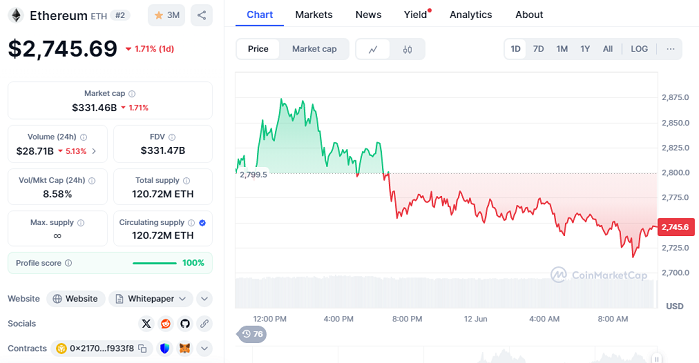Click Circulating supply info icon
Screen dimensions: 699x363
tap(191, 223)
